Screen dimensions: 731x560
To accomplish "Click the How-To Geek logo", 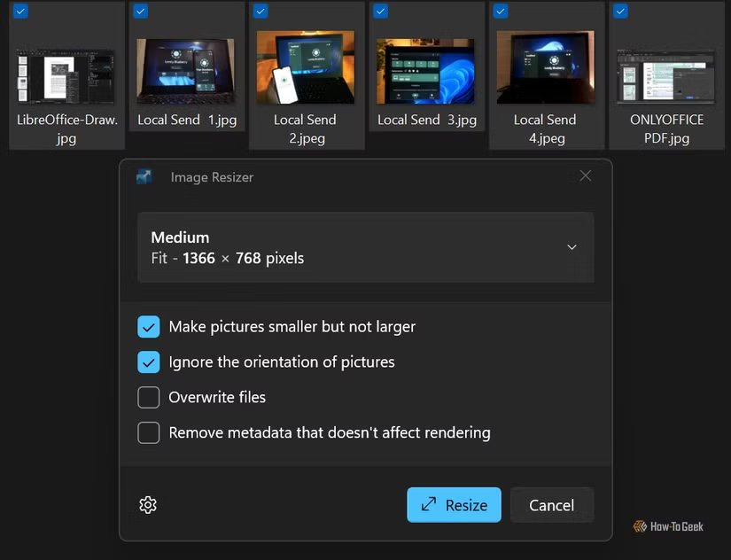I will point(668,526).
